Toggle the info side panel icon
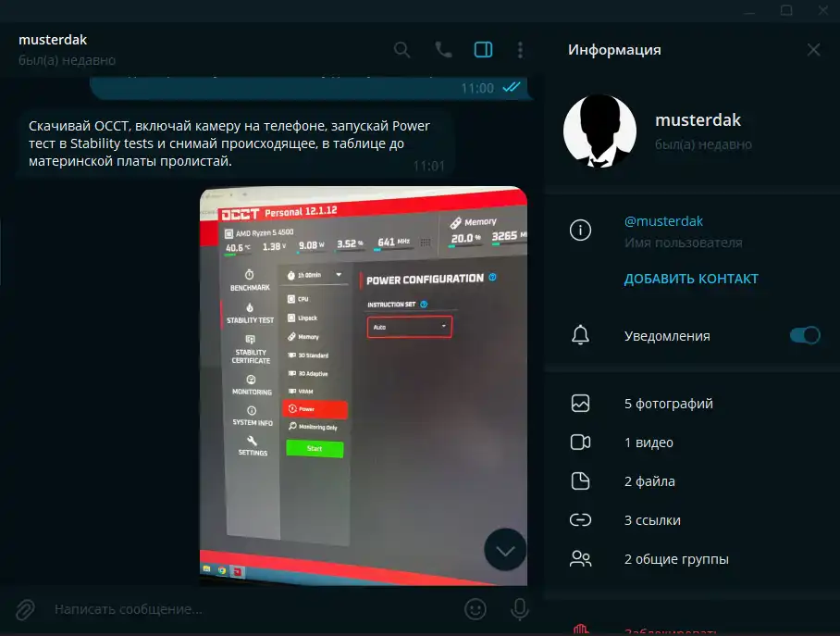This screenshot has height=636, width=840. pos(483,50)
